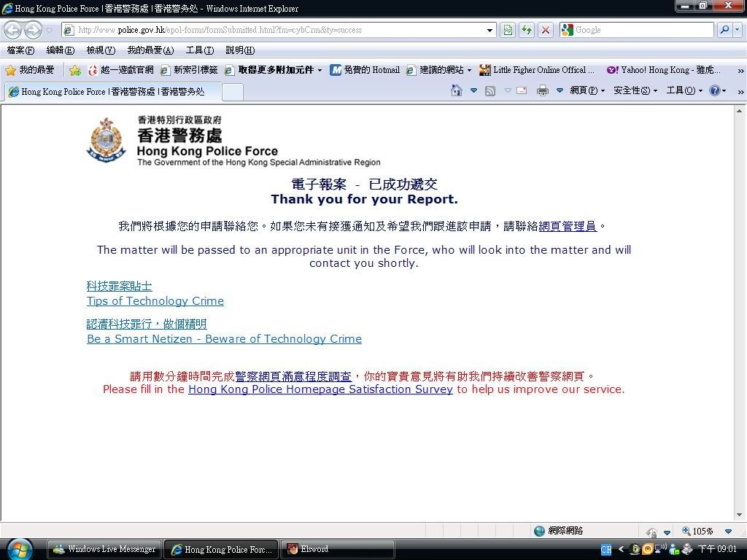Click the Home icon in command bar
The height and width of the screenshot is (560, 747).
coord(457,90)
